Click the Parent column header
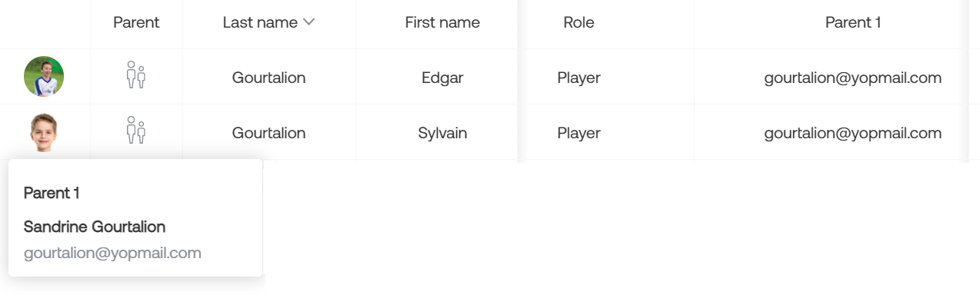 (x=136, y=22)
